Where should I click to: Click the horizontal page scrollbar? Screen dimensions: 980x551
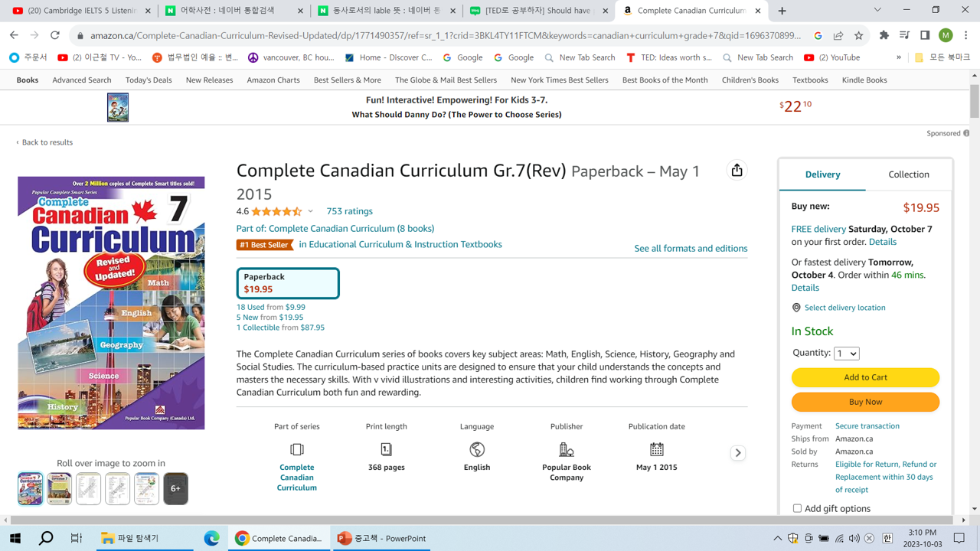pyautogui.click(x=485, y=520)
